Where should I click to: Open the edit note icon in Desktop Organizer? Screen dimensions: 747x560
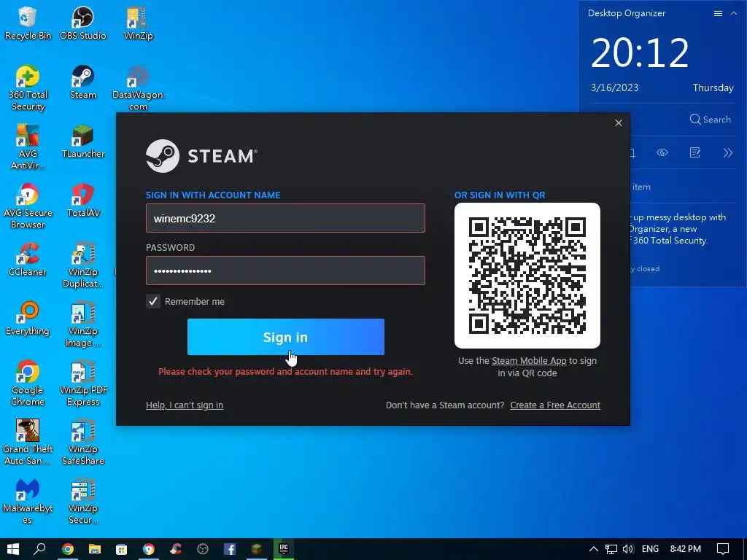tap(695, 152)
